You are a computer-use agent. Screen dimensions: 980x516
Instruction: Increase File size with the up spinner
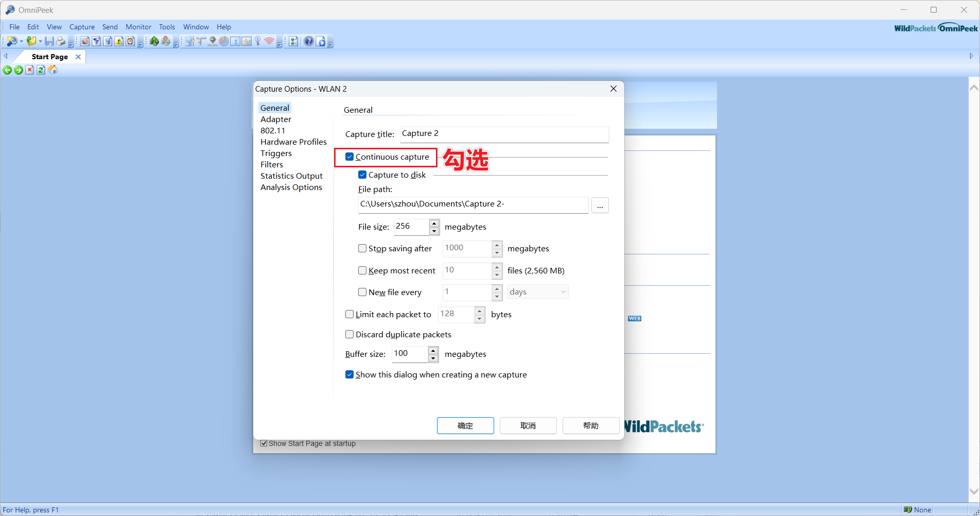434,223
